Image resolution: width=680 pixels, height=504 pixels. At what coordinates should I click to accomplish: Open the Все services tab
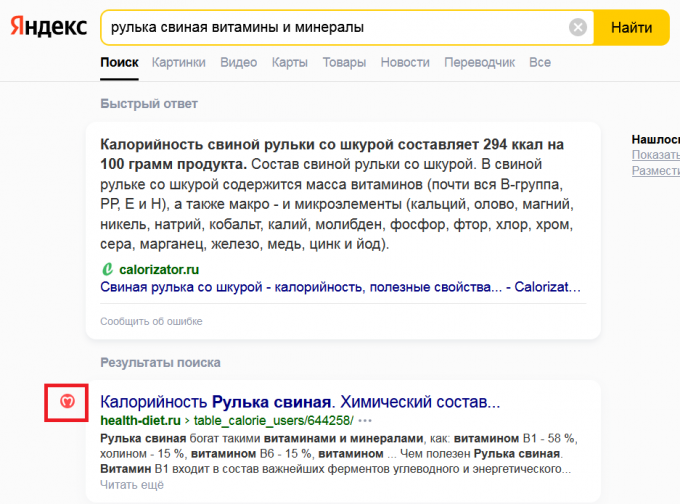(x=540, y=62)
